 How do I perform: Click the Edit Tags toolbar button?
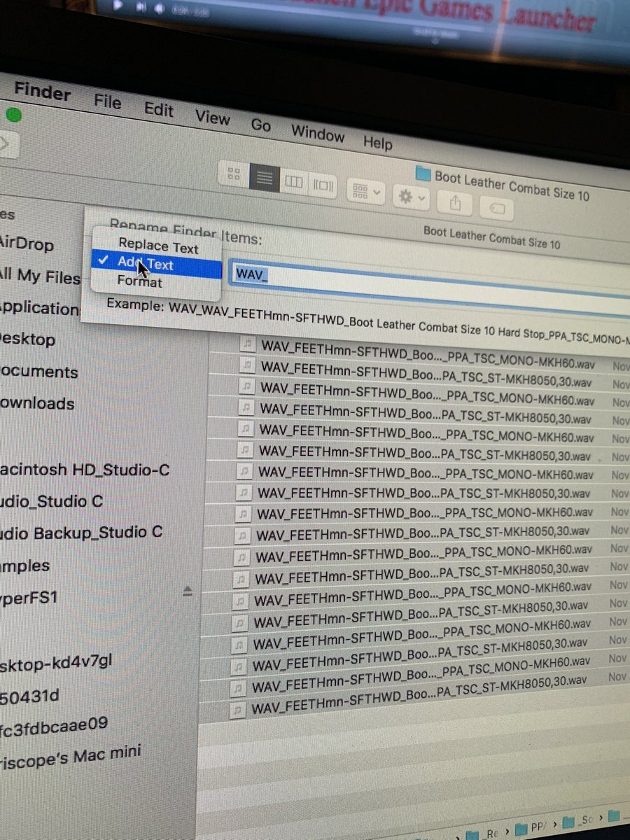coord(497,209)
